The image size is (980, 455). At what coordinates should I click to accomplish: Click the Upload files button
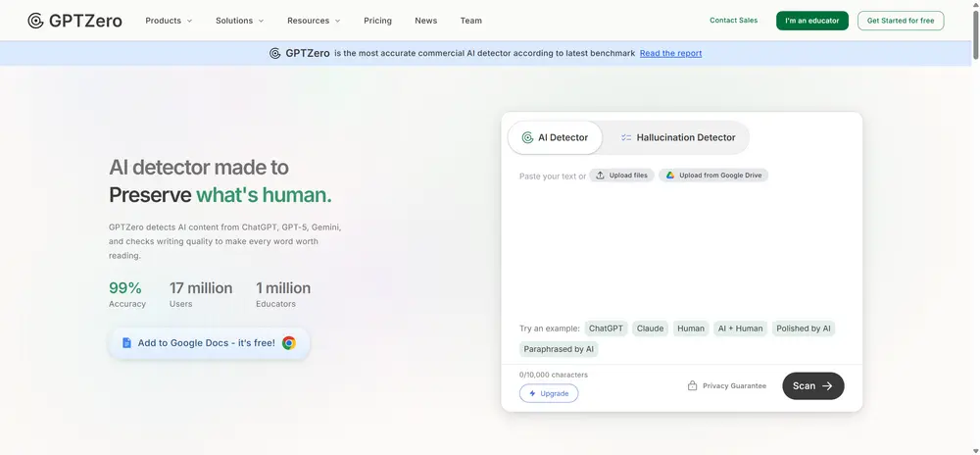click(621, 176)
